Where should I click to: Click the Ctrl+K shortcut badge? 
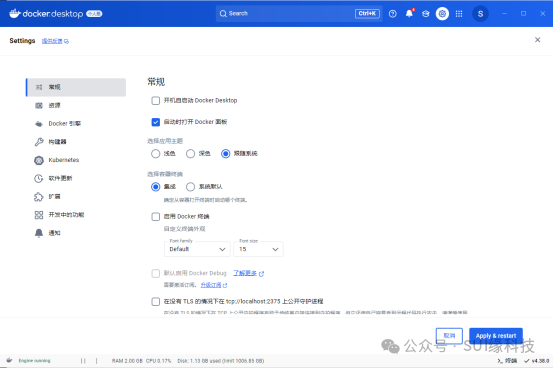pos(367,13)
